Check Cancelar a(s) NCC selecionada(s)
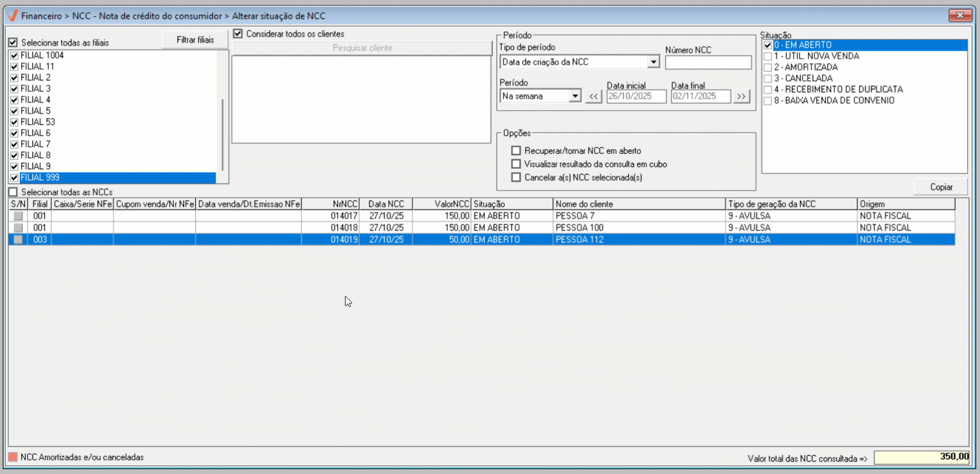The image size is (980, 474). [x=516, y=177]
